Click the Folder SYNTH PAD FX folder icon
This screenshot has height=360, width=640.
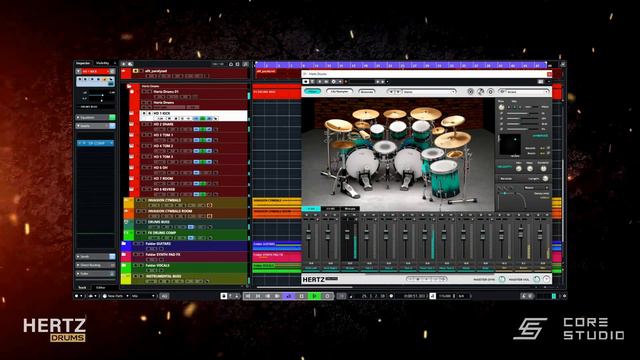click(x=124, y=254)
